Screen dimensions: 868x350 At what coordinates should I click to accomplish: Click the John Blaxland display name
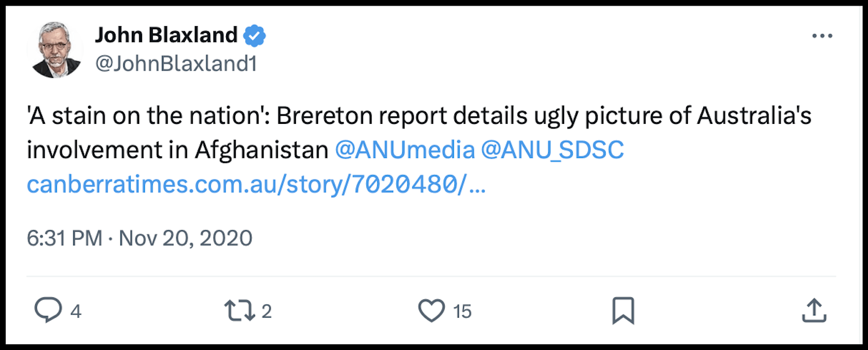166,36
